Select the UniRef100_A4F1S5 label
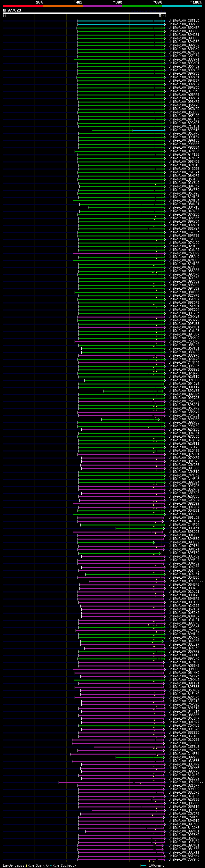The height and width of the screenshot is (868, 205). click(x=184, y=120)
